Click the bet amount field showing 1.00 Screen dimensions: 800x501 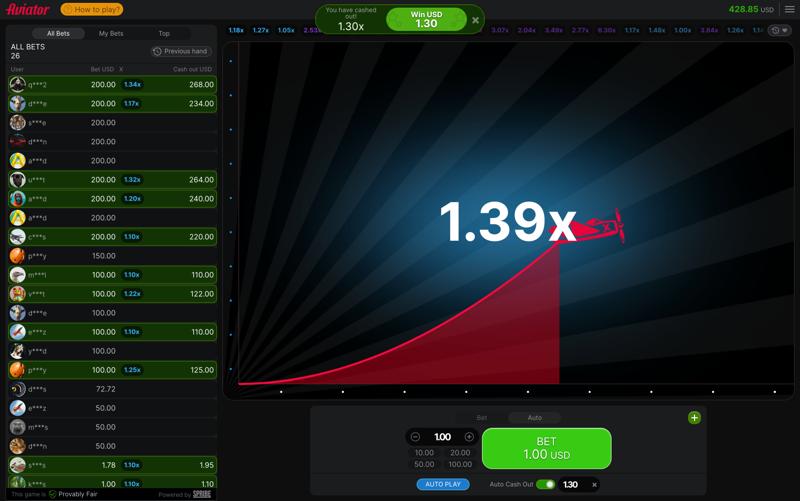coord(442,437)
